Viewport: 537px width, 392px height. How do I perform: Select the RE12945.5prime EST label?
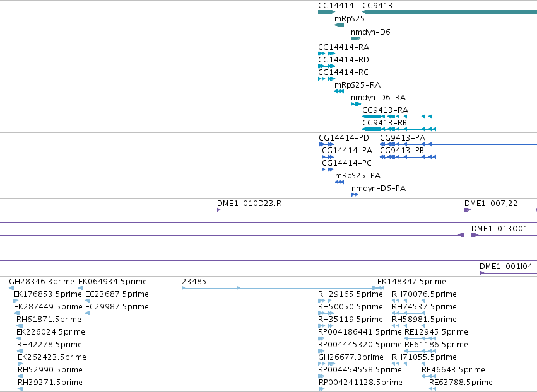tap(436, 333)
